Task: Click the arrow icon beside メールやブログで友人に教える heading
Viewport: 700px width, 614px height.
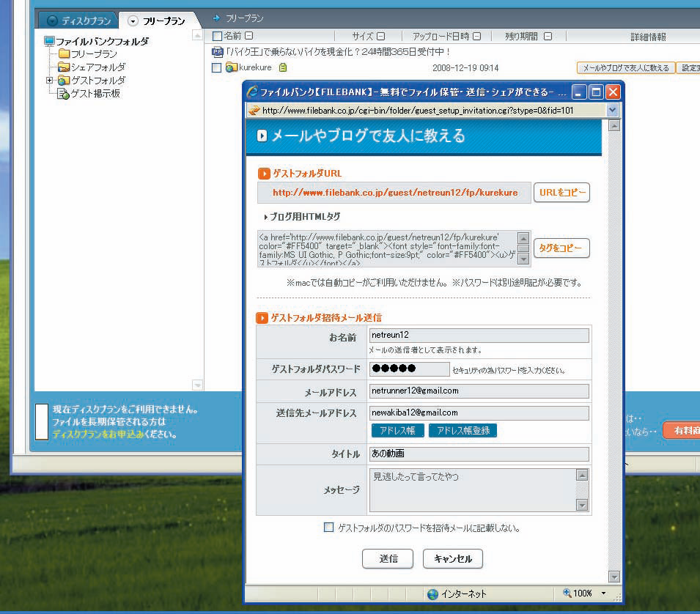Action: (262, 136)
